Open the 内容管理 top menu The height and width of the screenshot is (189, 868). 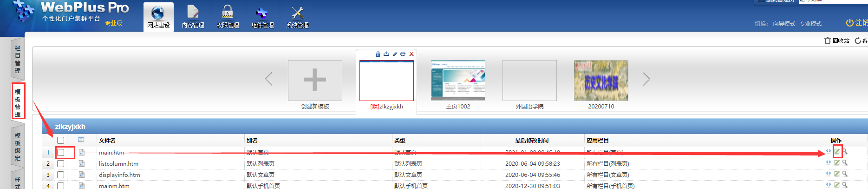pos(193,17)
